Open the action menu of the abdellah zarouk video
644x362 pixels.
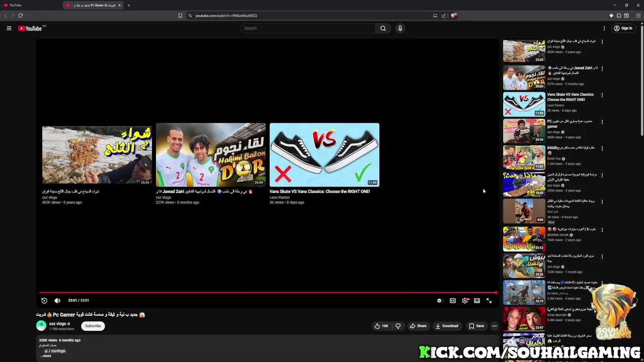[602, 230]
